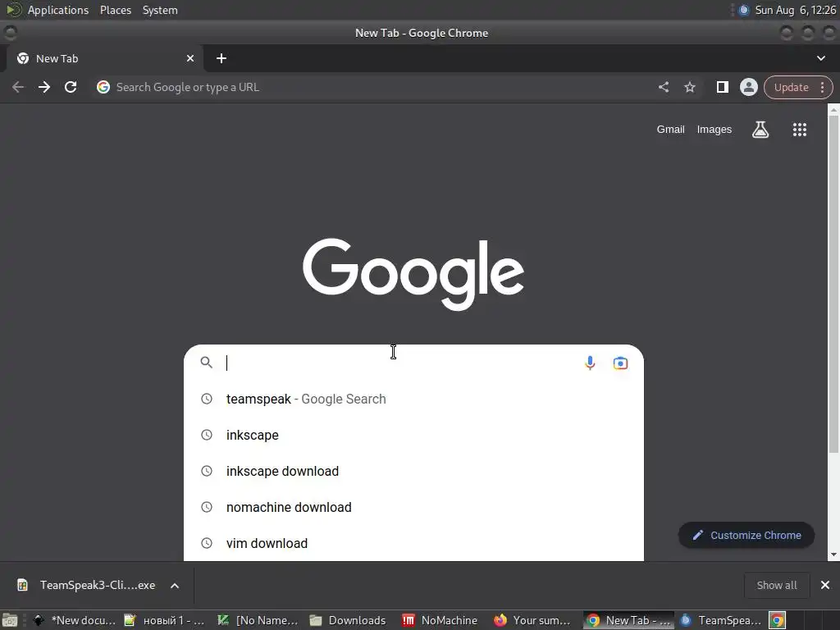Viewport: 840px width, 630px height.
Task: Open the Chrome profile avatar
Action: [x=749, y=87]
